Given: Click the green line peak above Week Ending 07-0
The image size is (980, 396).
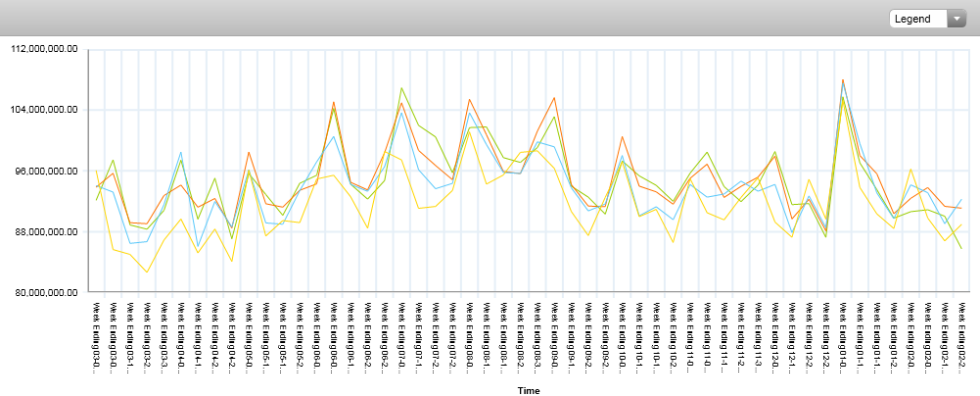Looking at the screenshot, I should (401, 88).
